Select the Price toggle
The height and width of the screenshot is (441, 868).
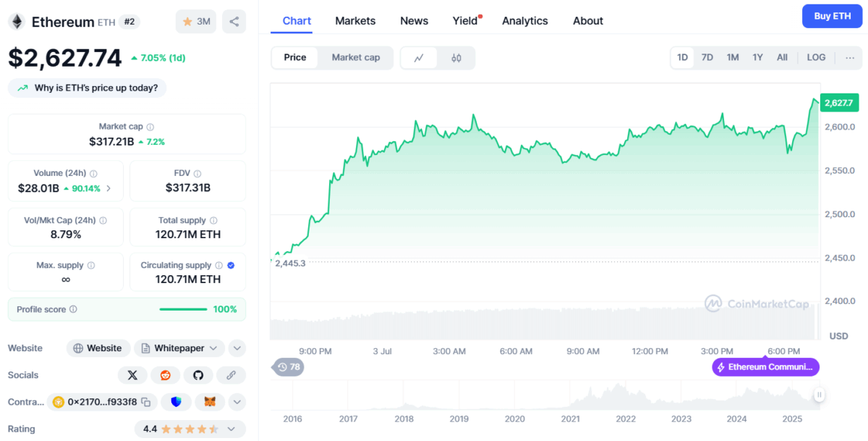(x=295, y=57)
